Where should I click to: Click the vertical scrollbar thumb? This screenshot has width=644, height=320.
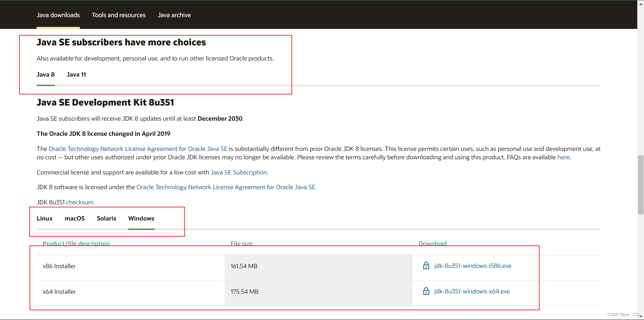(x=641, y=185)
